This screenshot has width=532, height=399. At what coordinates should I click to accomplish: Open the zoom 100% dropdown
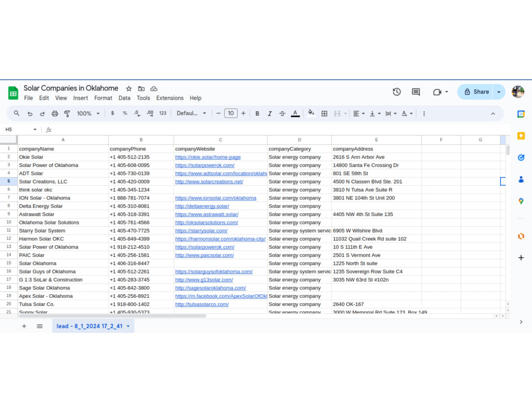pos(88,114)
